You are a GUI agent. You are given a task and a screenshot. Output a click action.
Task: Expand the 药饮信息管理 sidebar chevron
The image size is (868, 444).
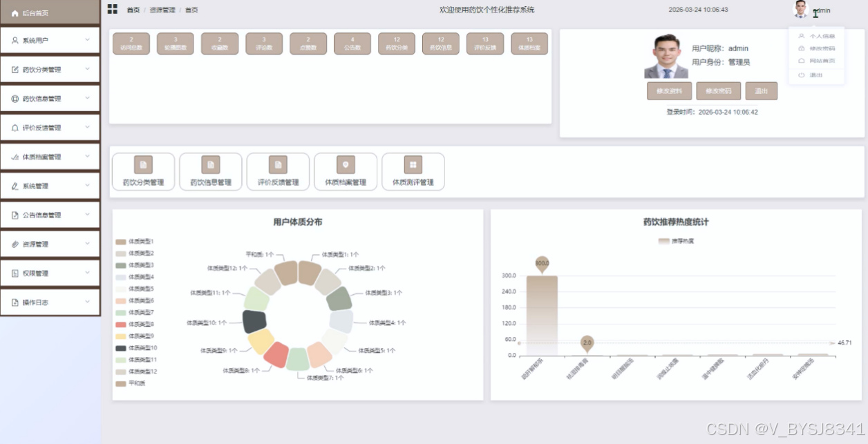point(87,98)
